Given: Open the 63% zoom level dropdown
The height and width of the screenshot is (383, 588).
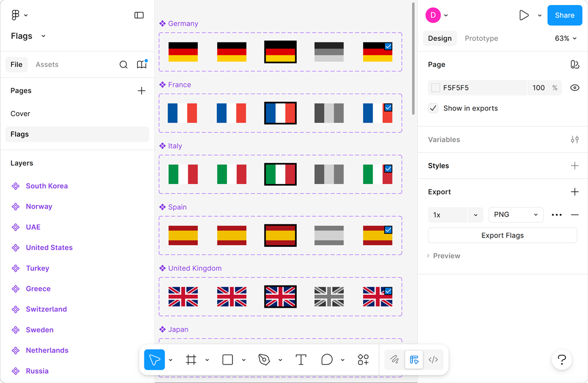Looking at the screenshot, I should point(566,39).
